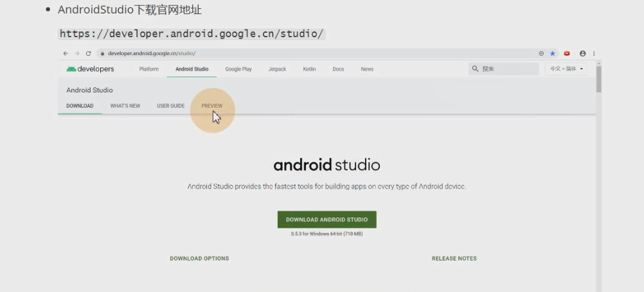
Task: Click the '3.5.3 for Windows 64-bit (718 MB)' text
Action: pyautogui.click(x=327, y=234)
